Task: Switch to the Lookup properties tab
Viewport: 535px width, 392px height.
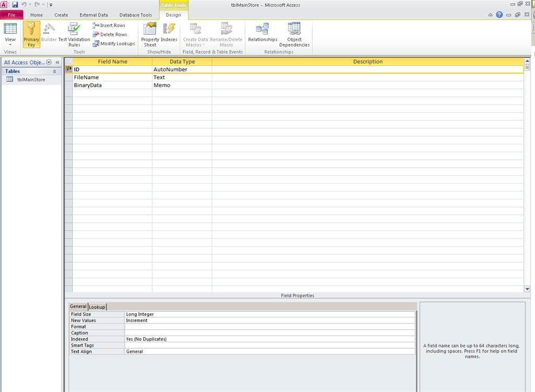Action: tap(97, 307)
